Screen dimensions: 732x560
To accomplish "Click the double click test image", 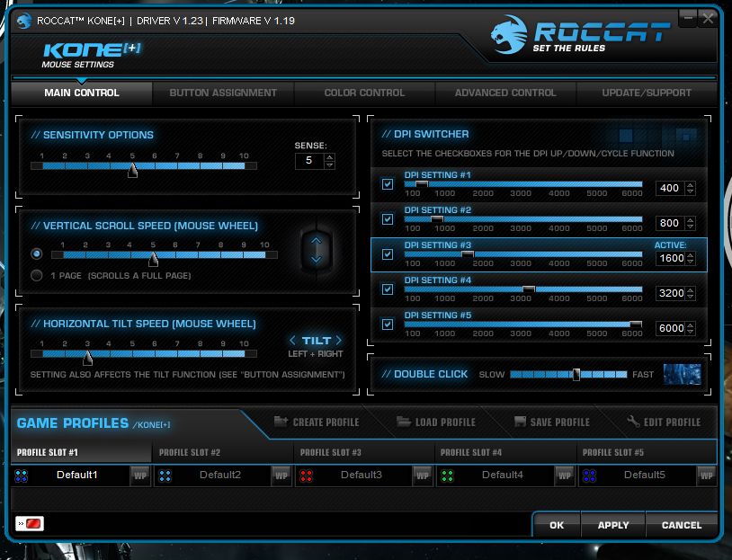I will (x=682, y=374).
